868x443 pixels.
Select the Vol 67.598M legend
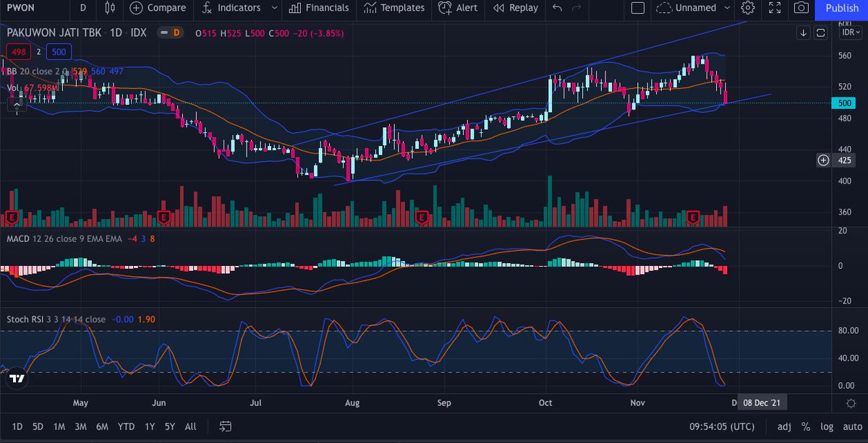[33, 88]
